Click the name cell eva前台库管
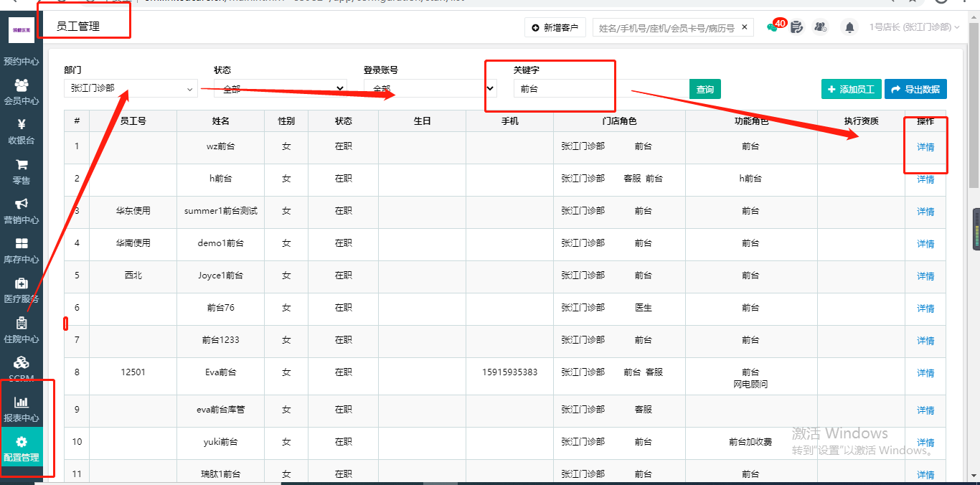Screen dimensions: 980x485 point(220,410)
